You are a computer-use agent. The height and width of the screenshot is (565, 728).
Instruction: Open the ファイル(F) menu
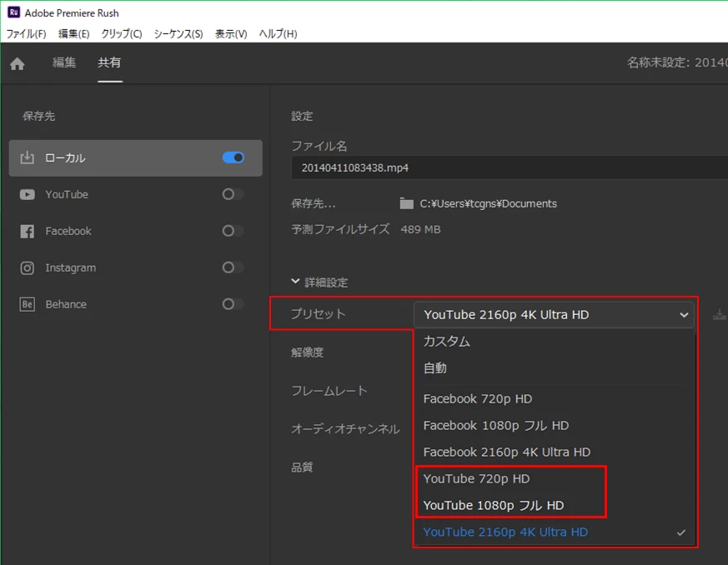click(26, 34)
